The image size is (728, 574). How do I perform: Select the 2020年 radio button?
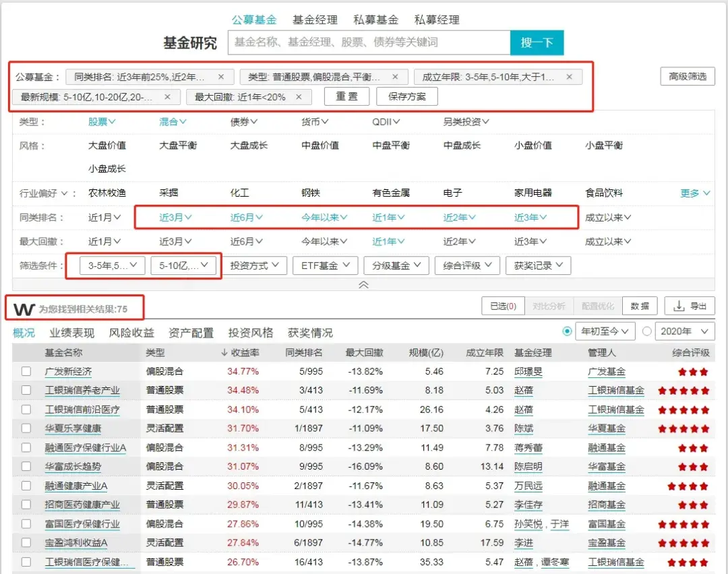pyautogui.click(x=646, y=331)
